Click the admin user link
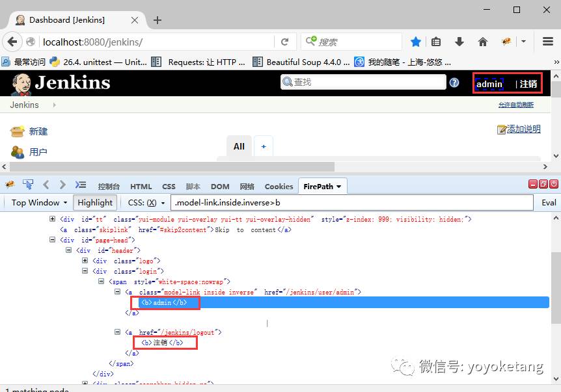The width and height of the screenshot is (561, 392). 489,84
